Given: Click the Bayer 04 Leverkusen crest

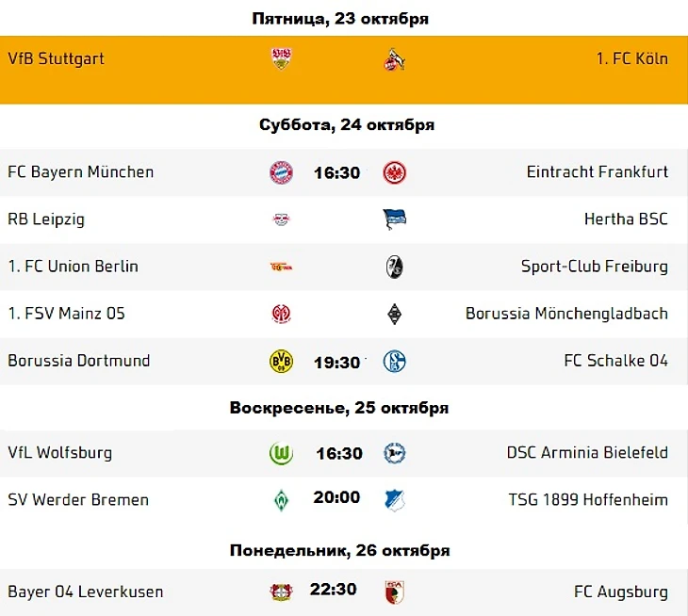Looking at the screenshot, I should point(281,592).
